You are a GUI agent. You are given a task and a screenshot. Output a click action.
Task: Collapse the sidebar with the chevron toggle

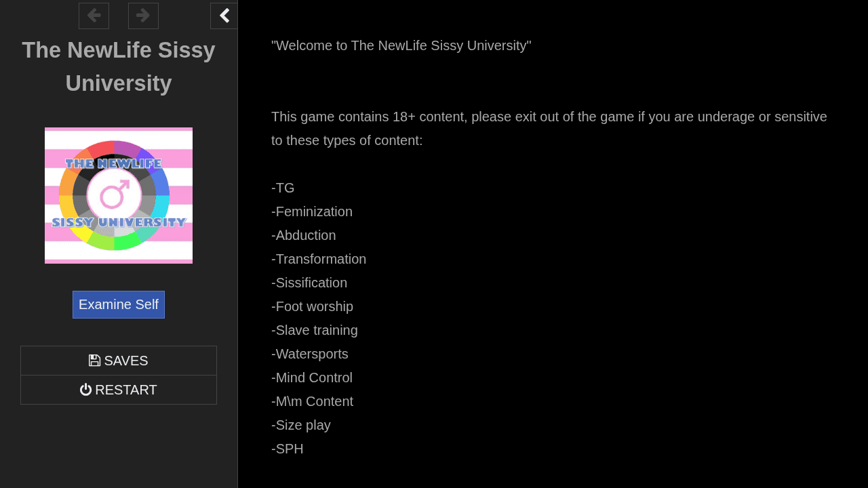(x=224, y=16)
